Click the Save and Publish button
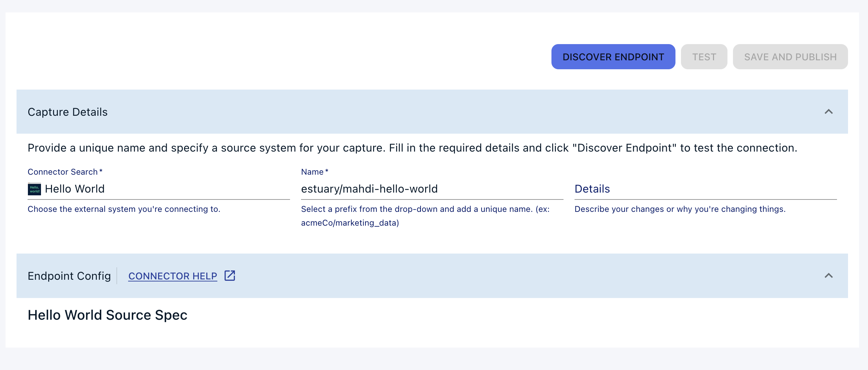This screenshot has width=868, height=370. [790, 56]
